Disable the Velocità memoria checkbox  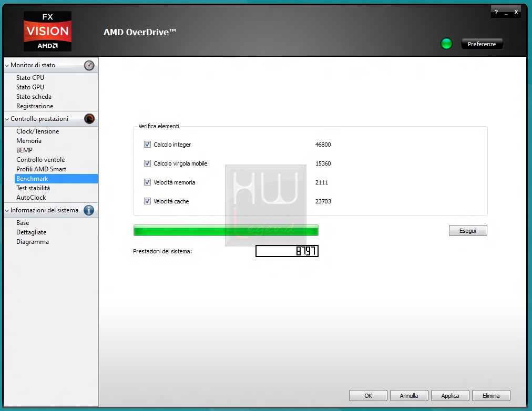tap(147, 182)
